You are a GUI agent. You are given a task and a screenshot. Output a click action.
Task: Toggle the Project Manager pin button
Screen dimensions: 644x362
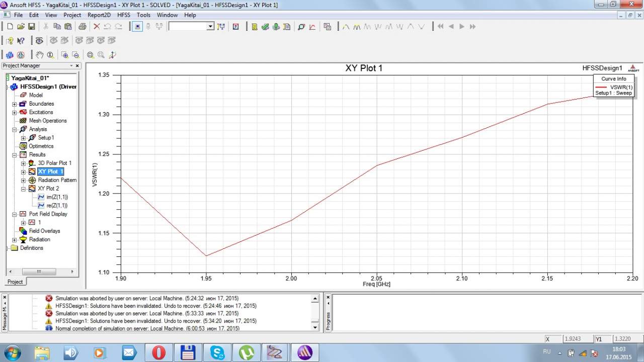(x=71, y=66)
